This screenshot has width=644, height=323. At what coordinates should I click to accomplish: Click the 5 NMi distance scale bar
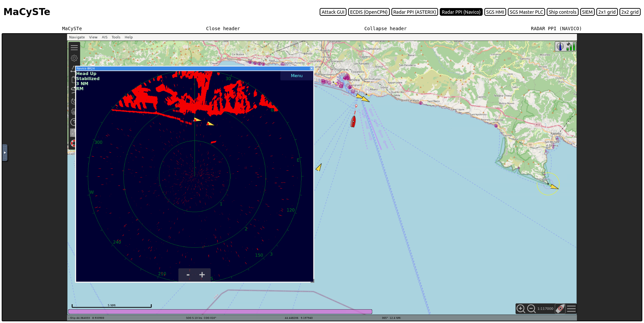click(x=112, y=306)
